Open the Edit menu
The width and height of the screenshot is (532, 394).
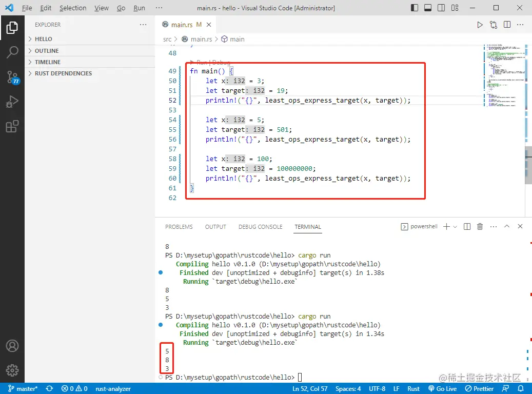pos(46,8)
